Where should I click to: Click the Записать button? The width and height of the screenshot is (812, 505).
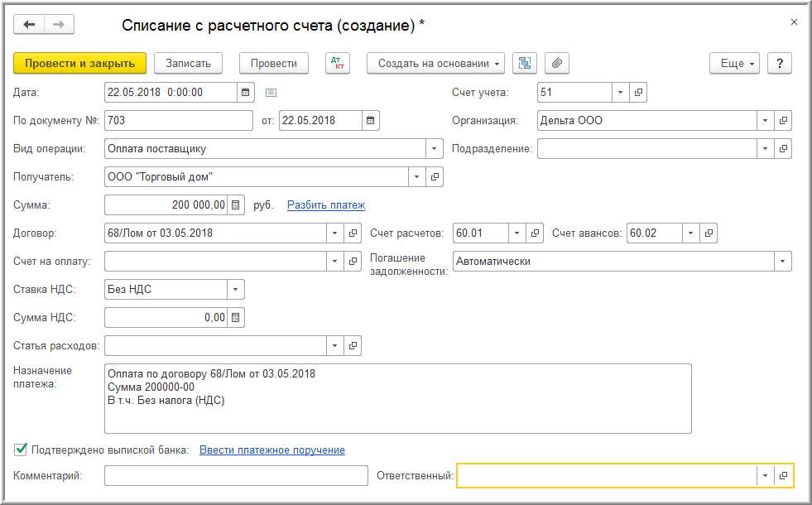pyautogui.click(x=188, y=63)
